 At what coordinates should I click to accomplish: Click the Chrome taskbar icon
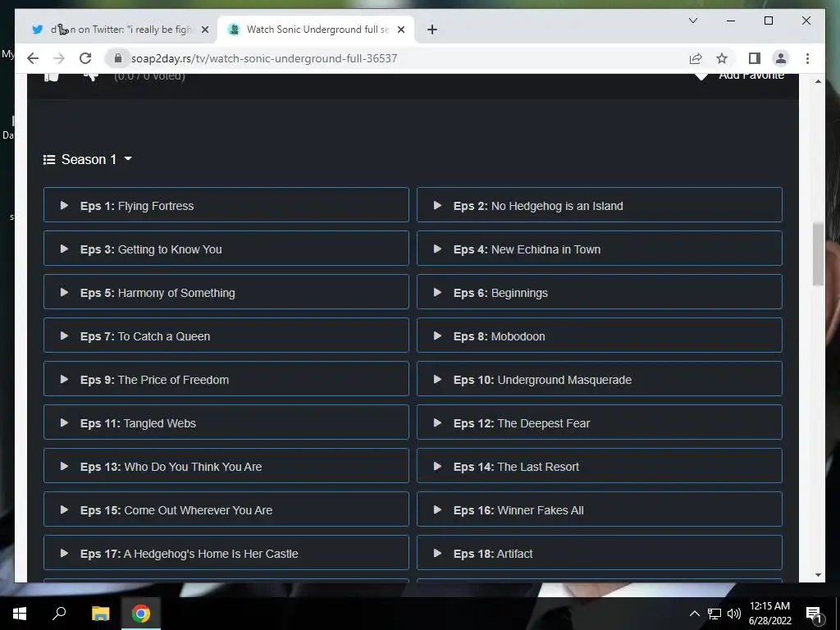point(141,614)
